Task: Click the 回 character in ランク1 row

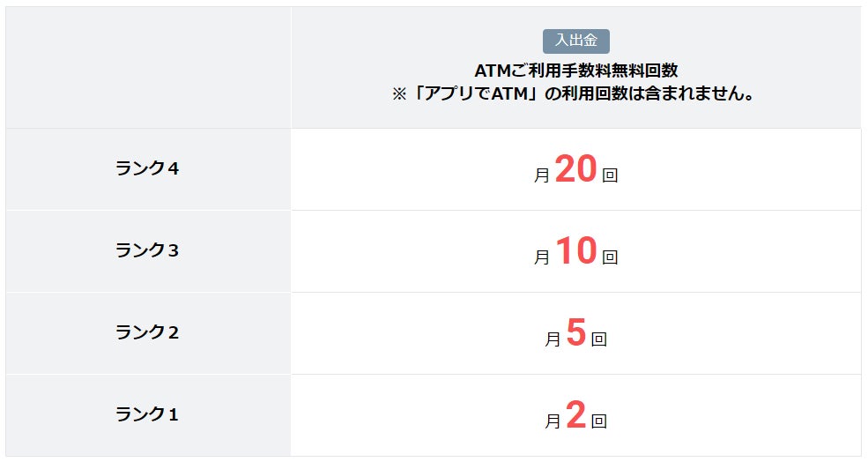Action: [x=599, y=421]
